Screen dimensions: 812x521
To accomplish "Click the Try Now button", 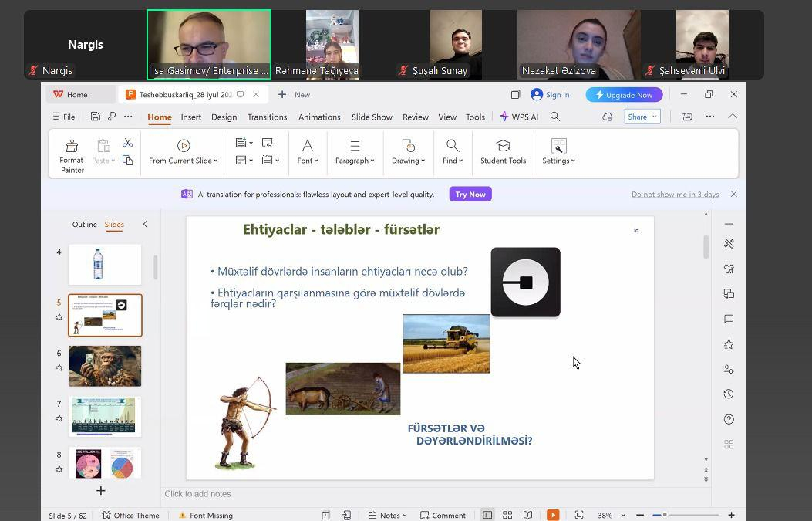I will (x=470, y=195).
